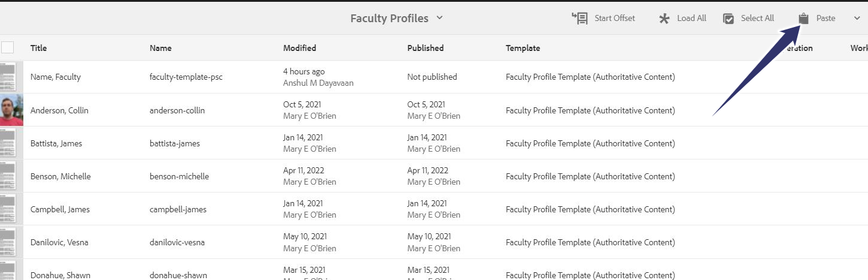The width and height of the screenshot is (868, 280).
Task: Click the Load All asterisk icon
Action: pos(664,19)
